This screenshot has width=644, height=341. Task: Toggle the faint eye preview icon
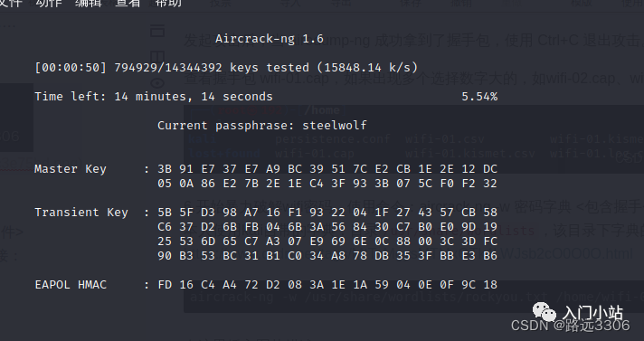(x=157, y=83)
